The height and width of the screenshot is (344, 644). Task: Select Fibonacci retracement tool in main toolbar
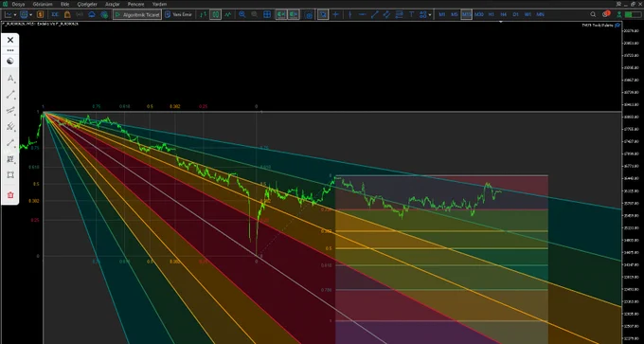399,14
